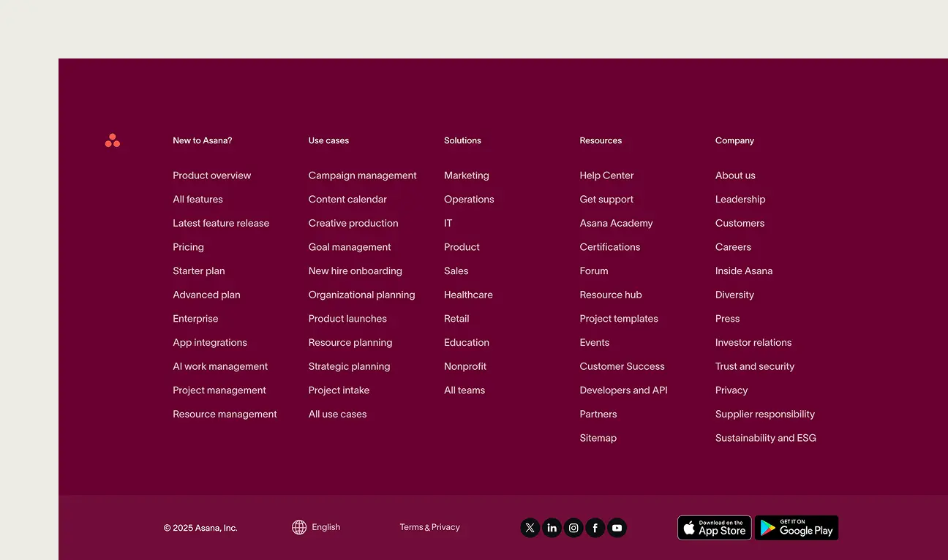The image size is (948, 560).
Task: Click the globe language icon
Action: coord(299,527)
